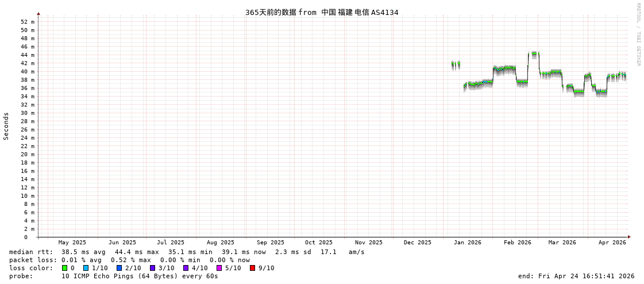Image resolution: width=644 pixels, height=284 pixels.
Task: Select the Jan 2026 month label
Action: point(468,243)
